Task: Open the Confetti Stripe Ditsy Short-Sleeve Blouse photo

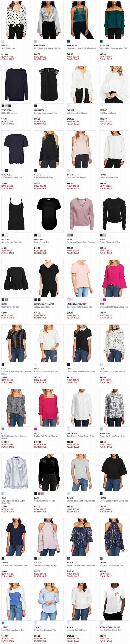Action: click(16, 343)
